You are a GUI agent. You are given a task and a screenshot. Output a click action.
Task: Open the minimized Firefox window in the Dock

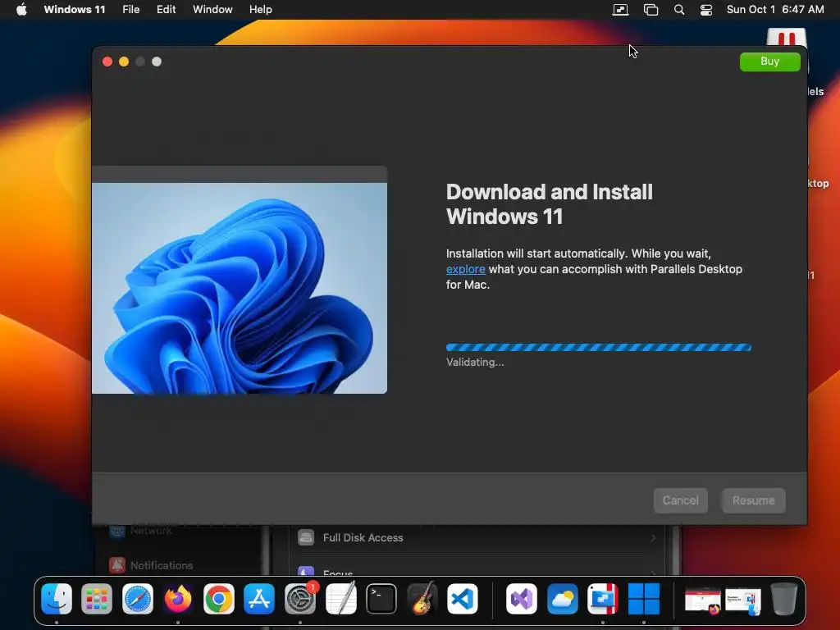[703, 600]
